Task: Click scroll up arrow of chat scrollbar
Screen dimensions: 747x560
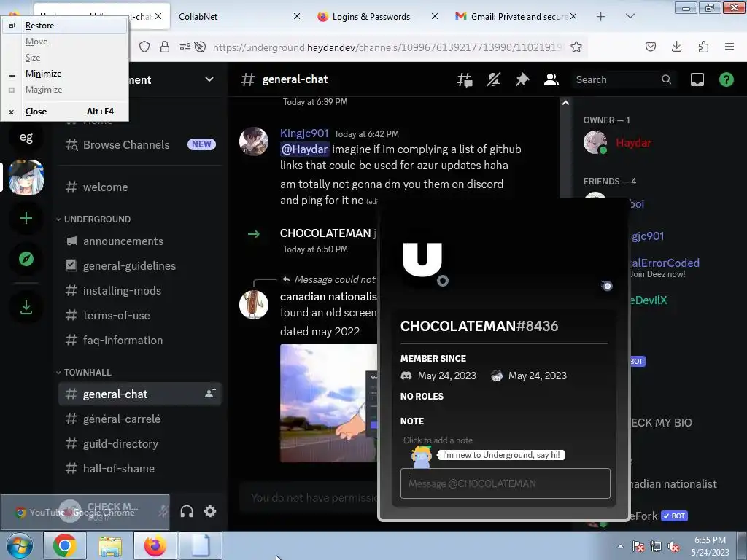Action: pos(565,103)
